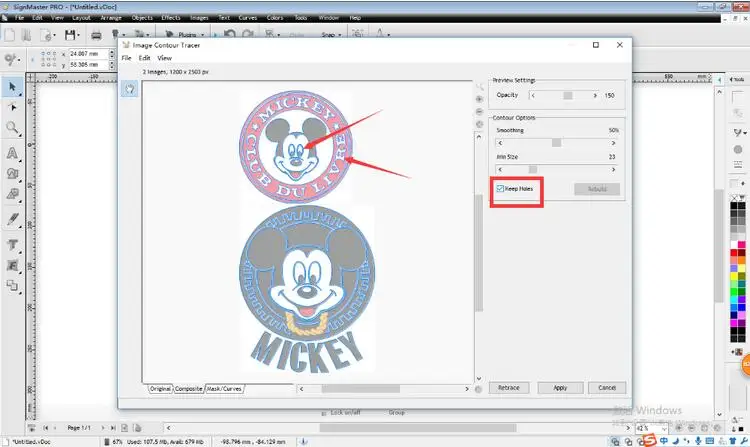Choose the knife cutting tool in left toolbar
The image size is (750, 447).
12,219
